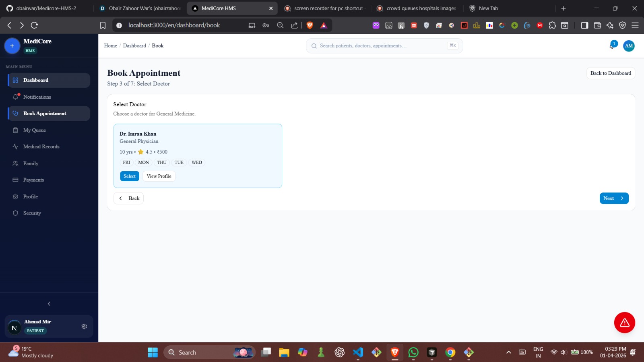Go Back to previous booking step
The width and height of the screenshot is (644, 362).
(x=128, y=199)
